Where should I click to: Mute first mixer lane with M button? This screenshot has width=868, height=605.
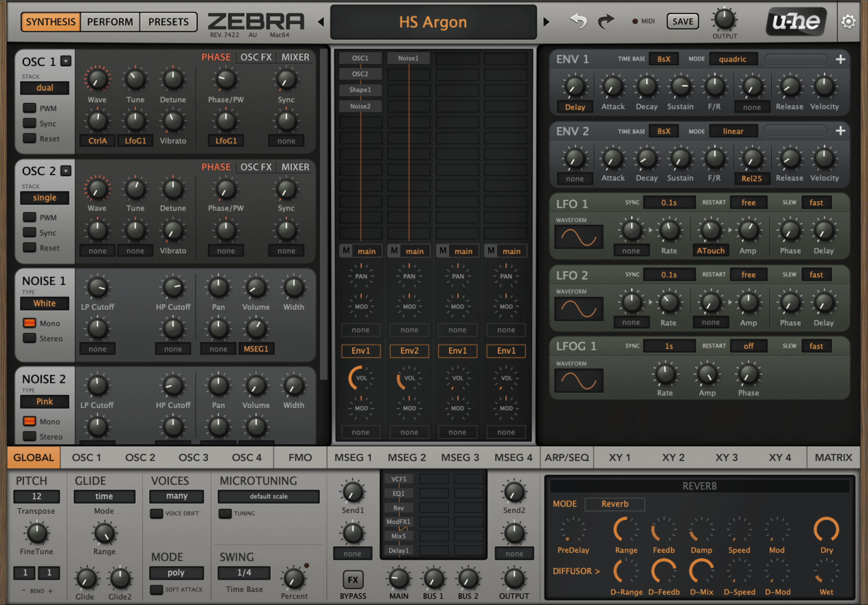tap(346, 251)
